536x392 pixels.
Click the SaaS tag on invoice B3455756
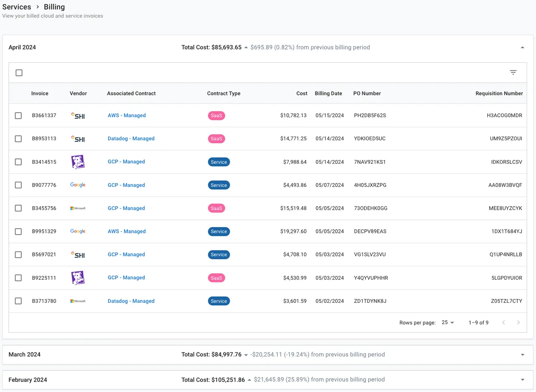(216, 208)
